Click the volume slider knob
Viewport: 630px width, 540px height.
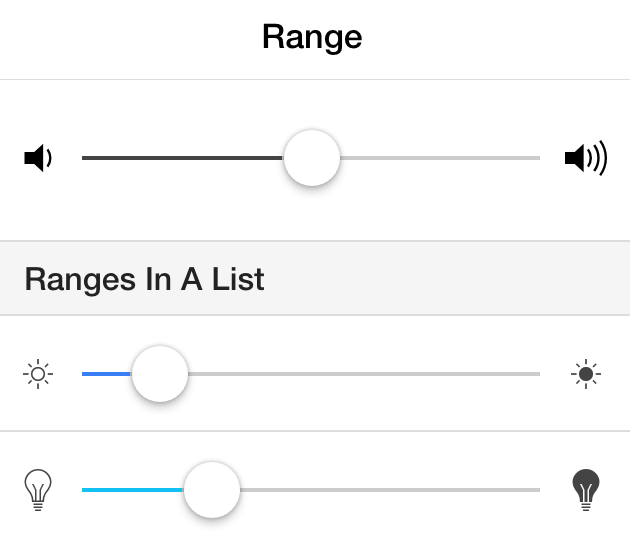coord(312,158)
